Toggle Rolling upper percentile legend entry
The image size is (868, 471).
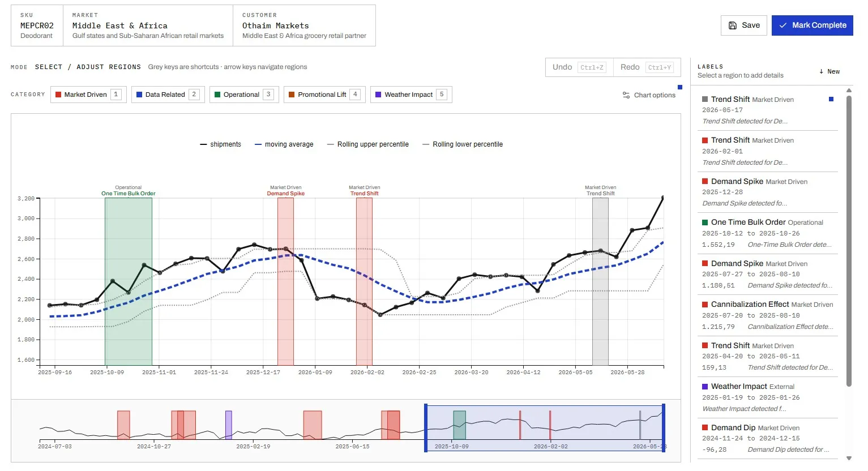(368, 144)
